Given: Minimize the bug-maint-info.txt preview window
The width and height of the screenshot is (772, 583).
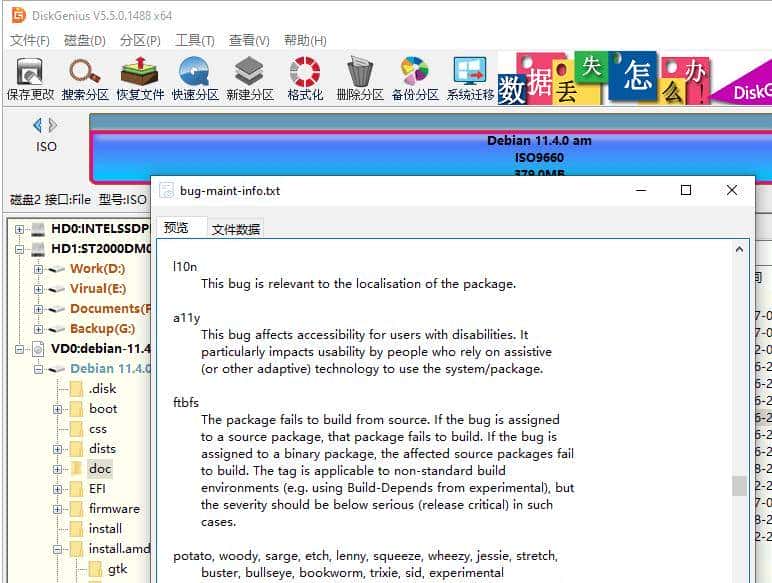Looking at the screenshot, I should 641,190.
